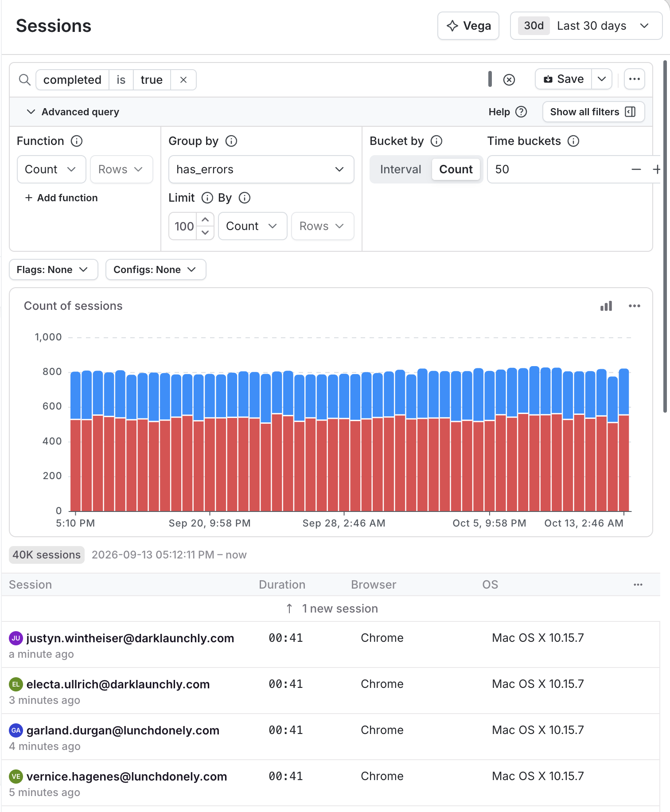Open the chart options ellipsis menu
670x812 pixels.
635,306
